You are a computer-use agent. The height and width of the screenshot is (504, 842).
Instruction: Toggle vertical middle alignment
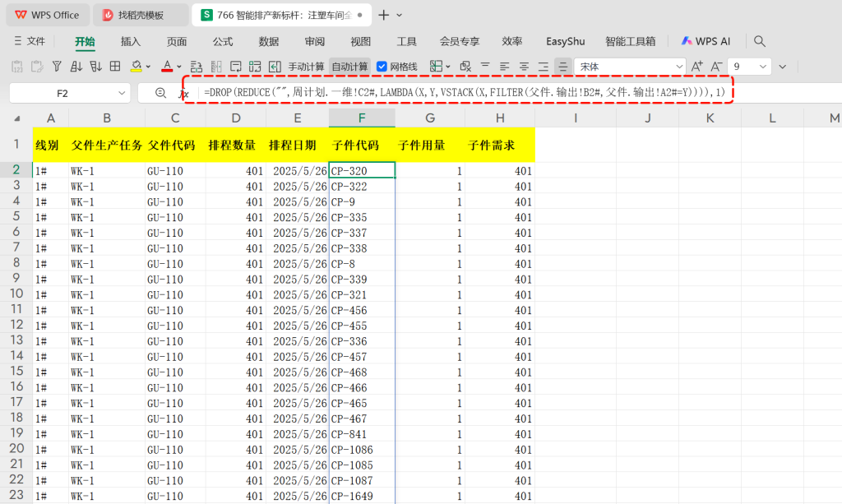pyautogui.click(x=562, y=67)
